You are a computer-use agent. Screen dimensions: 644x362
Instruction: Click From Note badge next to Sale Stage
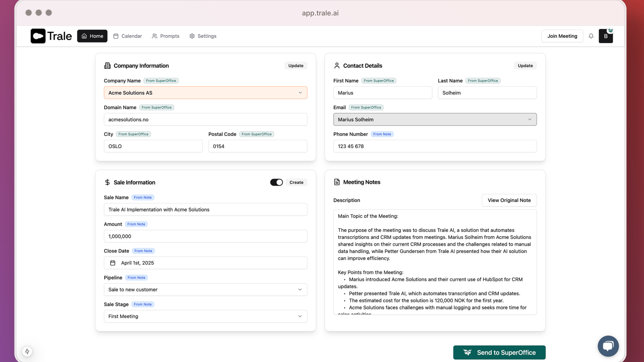(143, 304)
